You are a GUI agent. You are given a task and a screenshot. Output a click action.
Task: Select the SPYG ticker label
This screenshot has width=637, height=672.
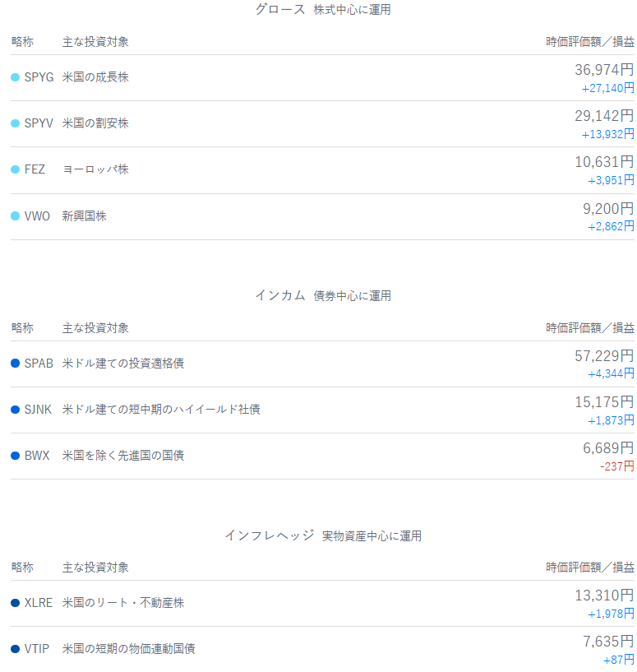point(39,77)
